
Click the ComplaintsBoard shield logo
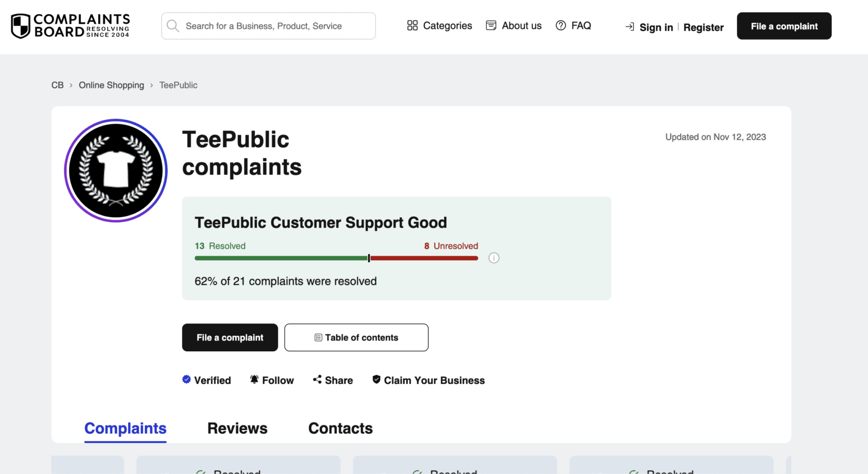coord(20,25)
